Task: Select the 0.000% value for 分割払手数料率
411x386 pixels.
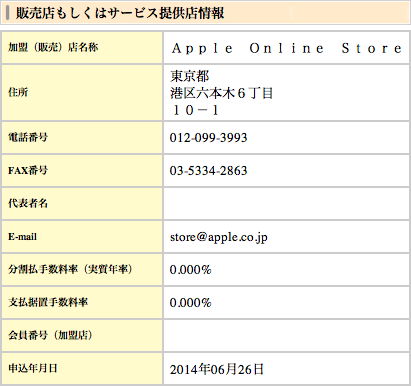Action: 191,269
